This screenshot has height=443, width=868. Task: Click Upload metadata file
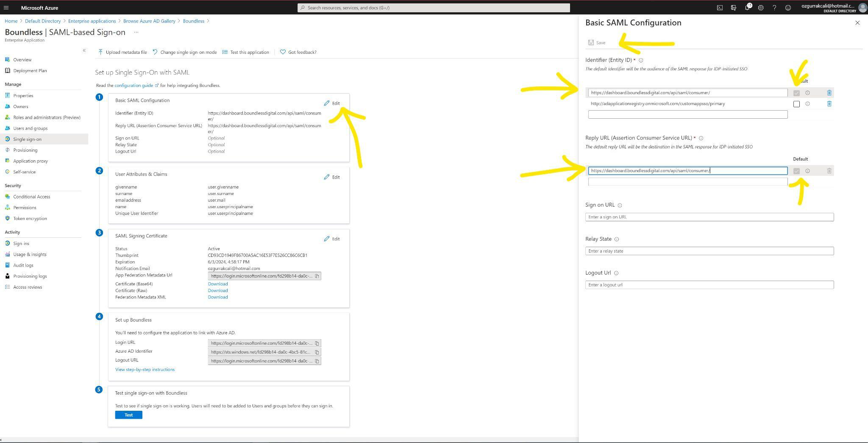pyautogui.click(x=122, y=52)
